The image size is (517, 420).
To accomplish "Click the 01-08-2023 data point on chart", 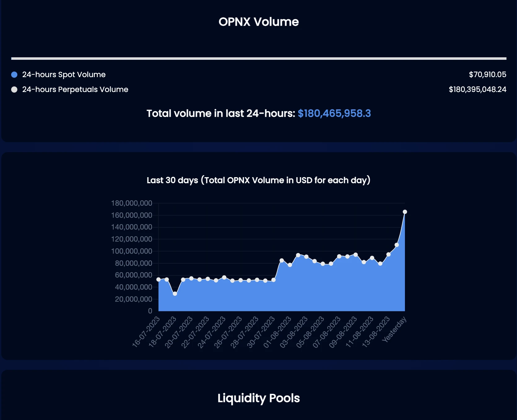I will pos(290,265).
